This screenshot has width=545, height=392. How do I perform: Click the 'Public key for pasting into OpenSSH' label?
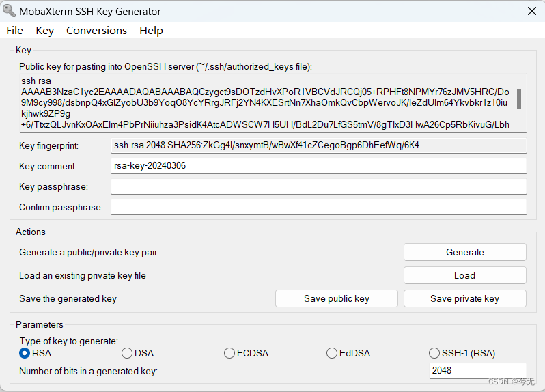pos(165,66)
